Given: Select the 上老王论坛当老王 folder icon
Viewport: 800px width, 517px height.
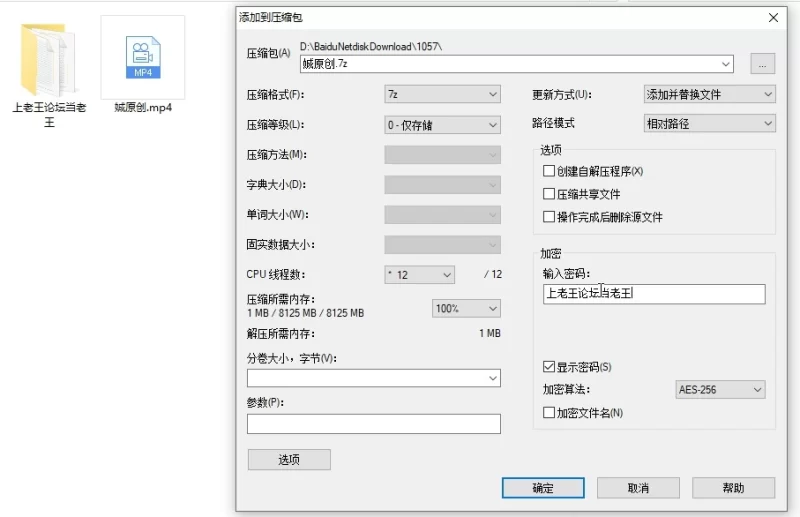Looking at the screenshot, I should pyautogui.click(x=48, y=59).
